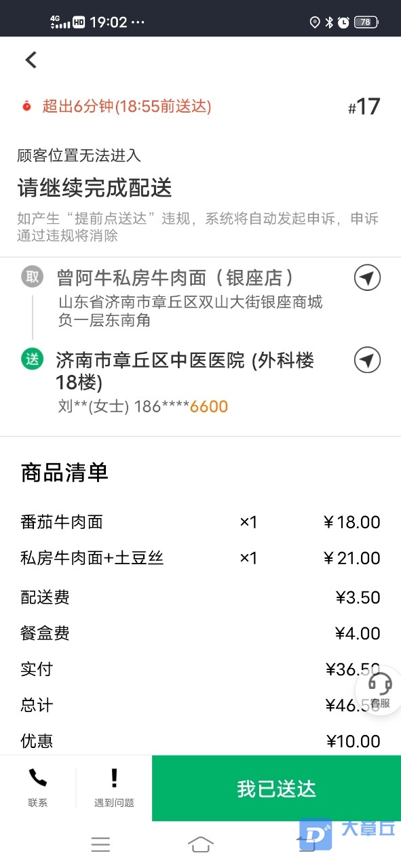Tap the red overtime timer icon

coord(26,106)
